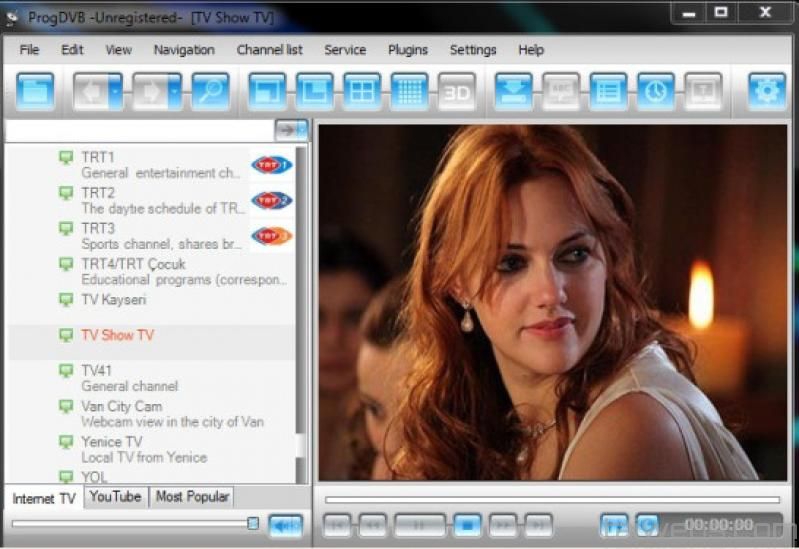The height and width of the screenshot is (549, 799).
Task: Toggle mute with the speaker button
Action: click(x=286, y=524)
